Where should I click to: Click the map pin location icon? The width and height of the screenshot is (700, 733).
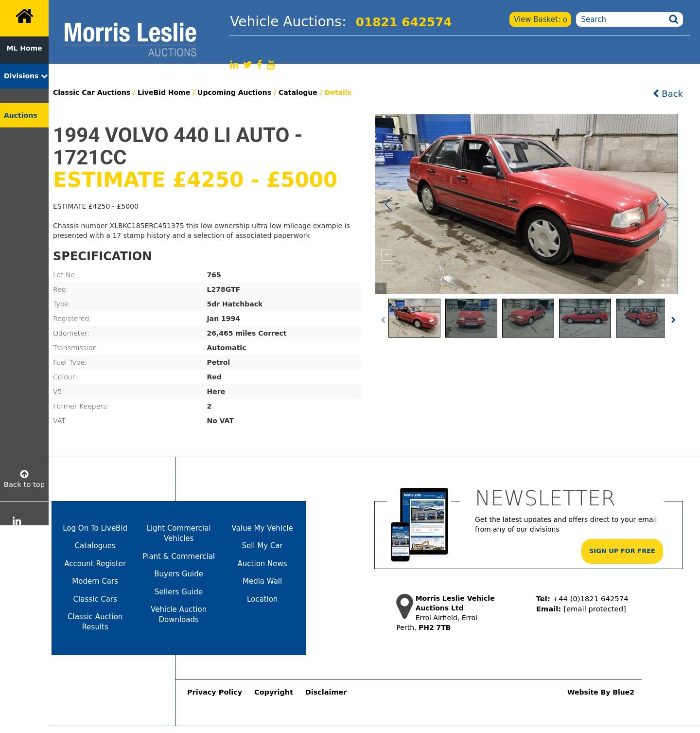click(x=404, y=606)
